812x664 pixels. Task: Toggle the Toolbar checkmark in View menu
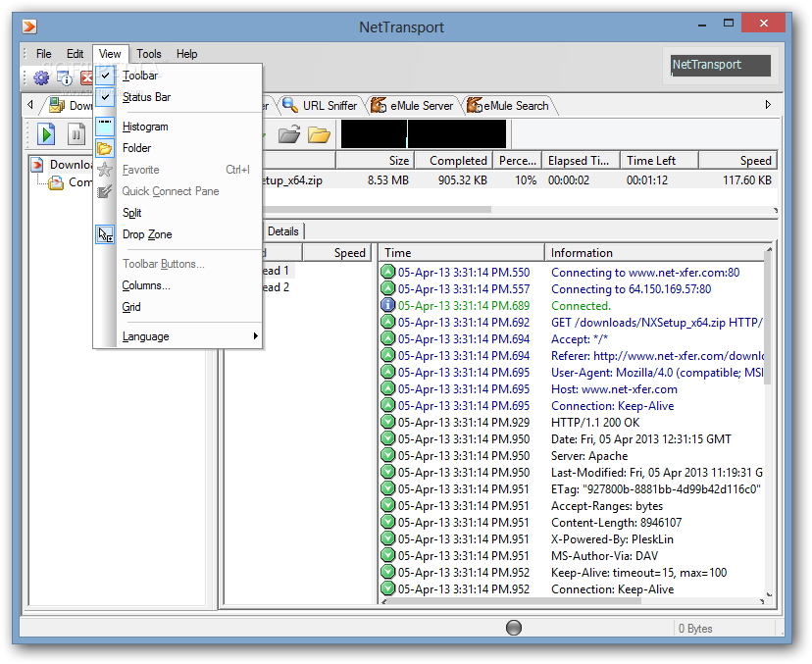[105, 76]
